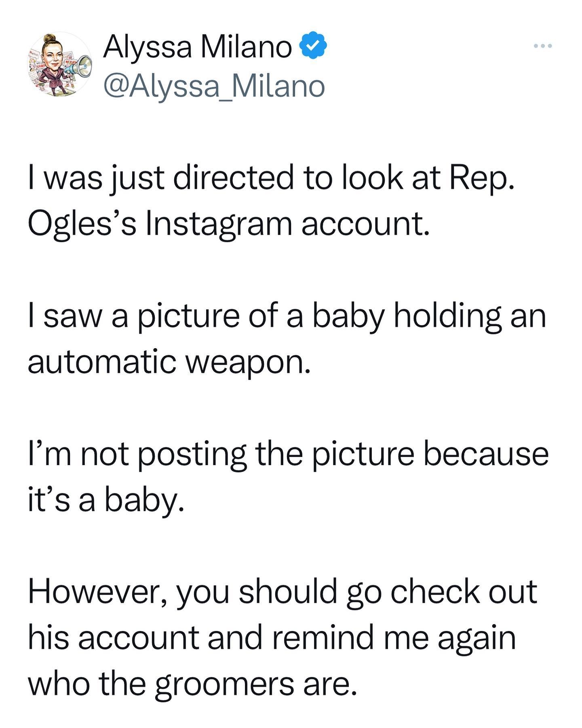This screenshot has height=728, width=582.
Task: Click the line starting "I was just directed"
Action: point(272,178)
